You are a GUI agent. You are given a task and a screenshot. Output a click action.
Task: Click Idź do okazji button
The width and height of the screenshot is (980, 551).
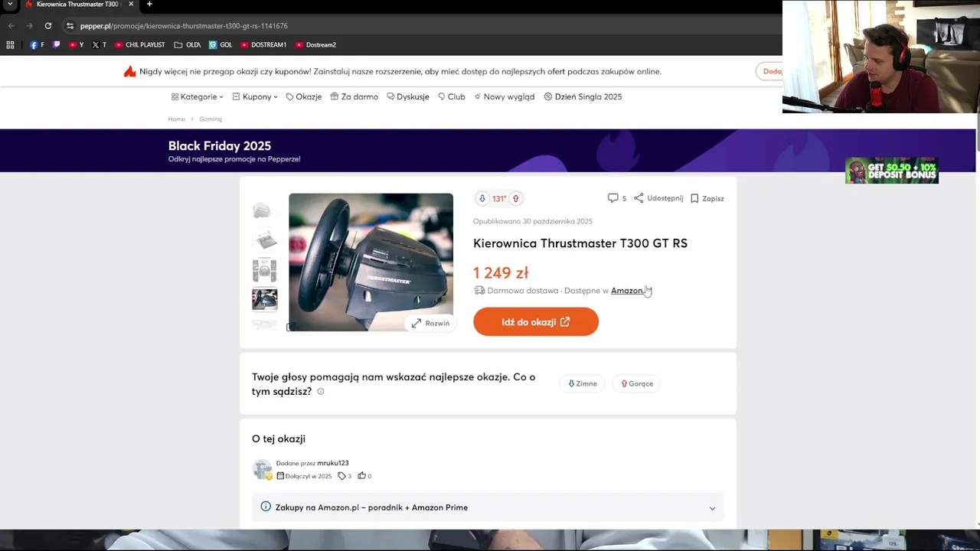tap(536, 321)
